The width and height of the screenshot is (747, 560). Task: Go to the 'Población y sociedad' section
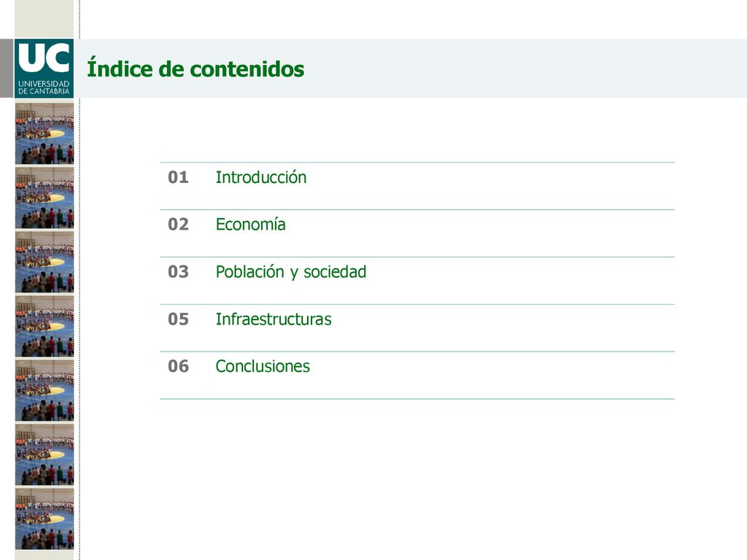291,272
